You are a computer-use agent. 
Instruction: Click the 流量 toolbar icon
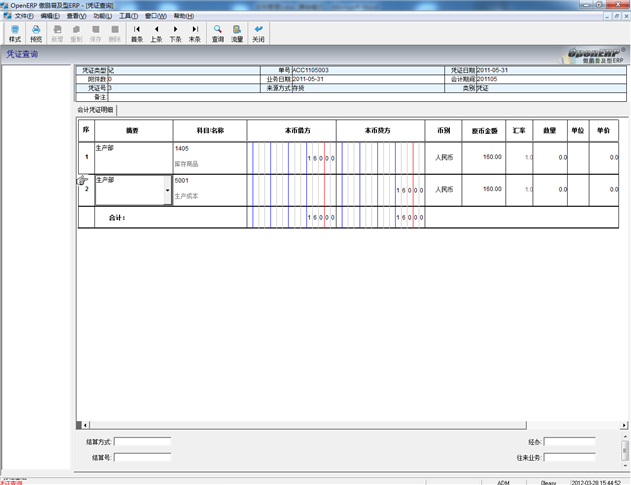(237, 33)
